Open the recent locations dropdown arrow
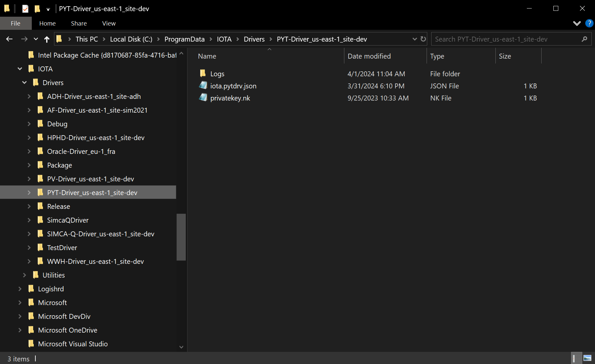 [36, 39]
